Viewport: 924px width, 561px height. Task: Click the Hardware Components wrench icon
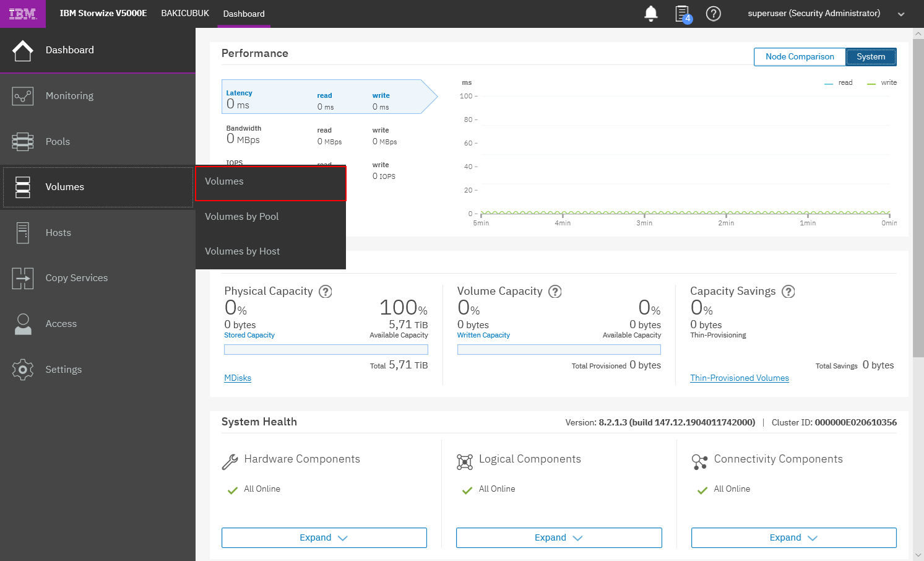(x=230, y=462)
